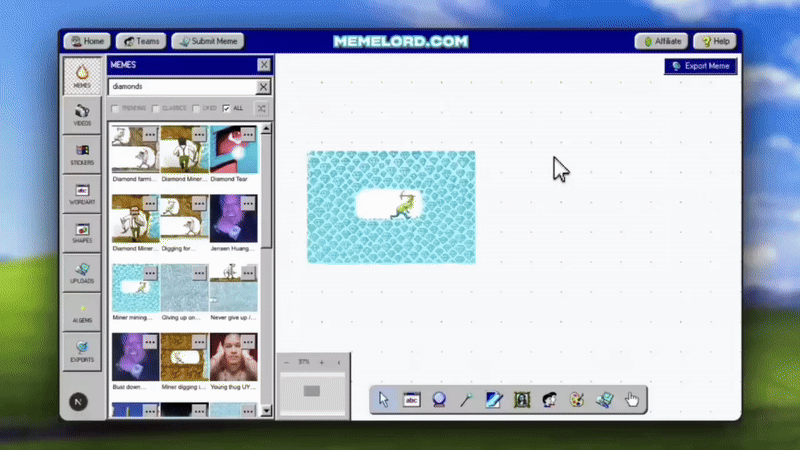Image resolution: width=800 pixels, height=450 pixels.
Task: Click Export Meme button
Action: click(x=701, y=66)
